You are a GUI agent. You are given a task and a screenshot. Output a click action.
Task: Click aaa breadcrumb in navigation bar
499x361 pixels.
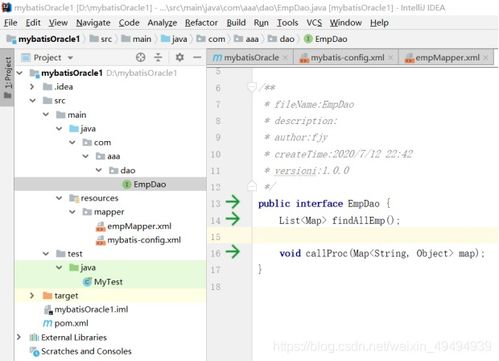tap(246, 39)
